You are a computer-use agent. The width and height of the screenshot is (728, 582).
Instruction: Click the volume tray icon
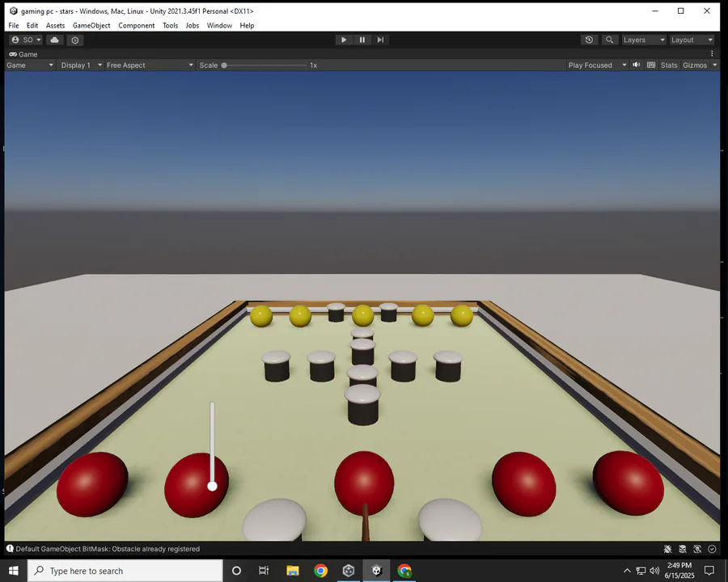(x=654, y=571)
